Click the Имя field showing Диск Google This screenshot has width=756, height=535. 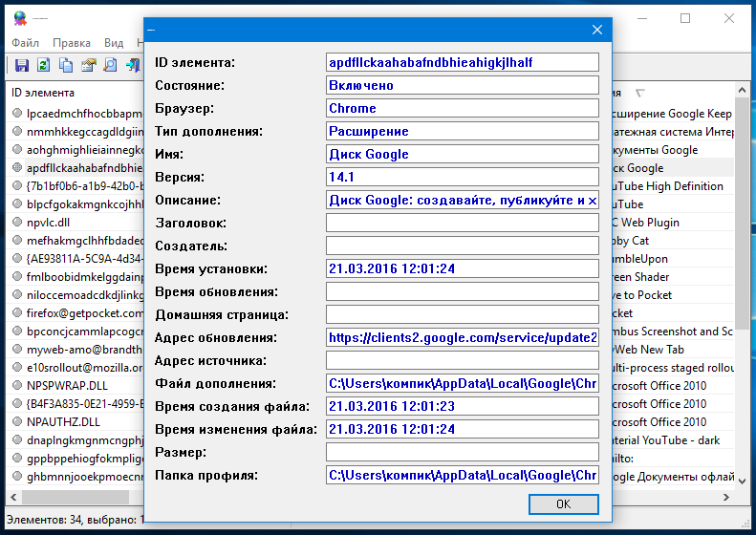tap(463, 154)
